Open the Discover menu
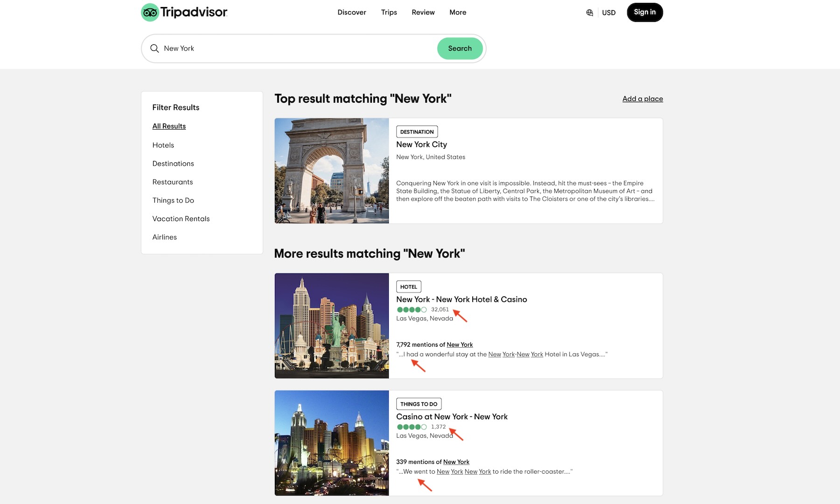 pyautogui.click(x=351, y=13)
